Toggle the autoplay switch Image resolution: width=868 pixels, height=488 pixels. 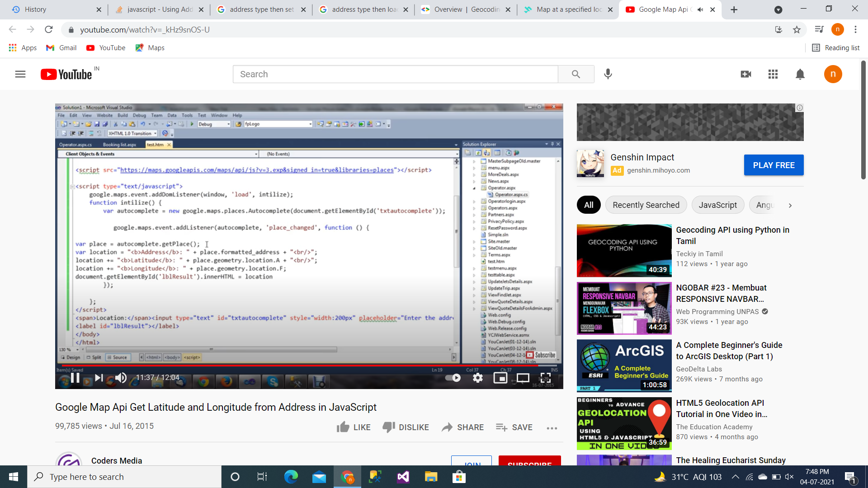[453, 378]
